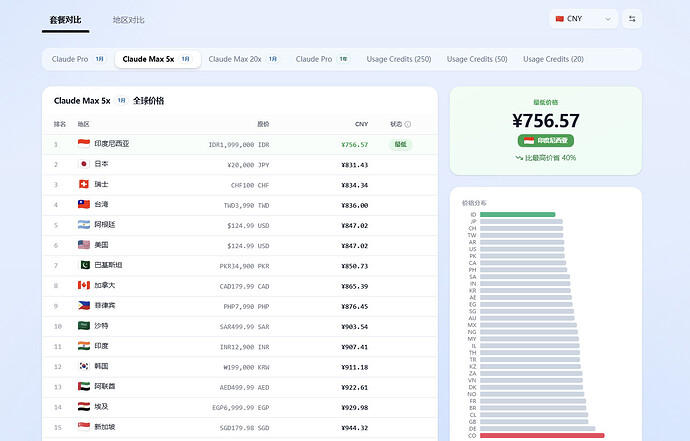690x441 pixels.
Task: Click the Saudi Arabia flag icon
Action: tap(84, 326)
